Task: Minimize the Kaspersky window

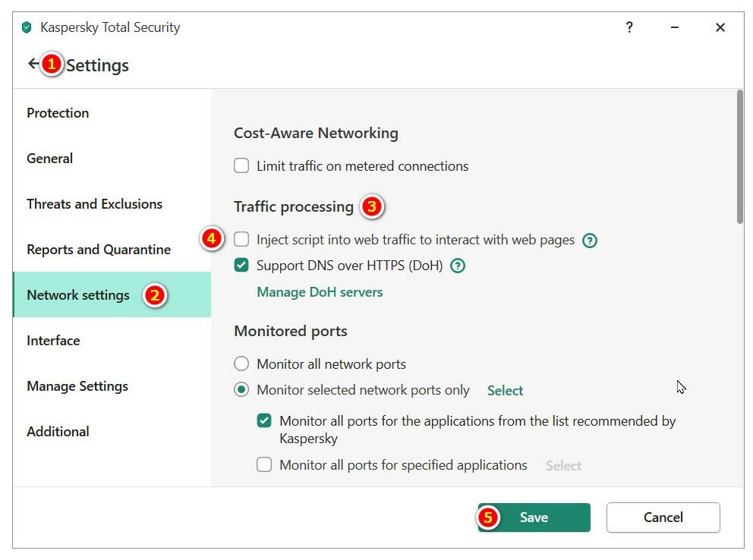Action: coord(675,27)
